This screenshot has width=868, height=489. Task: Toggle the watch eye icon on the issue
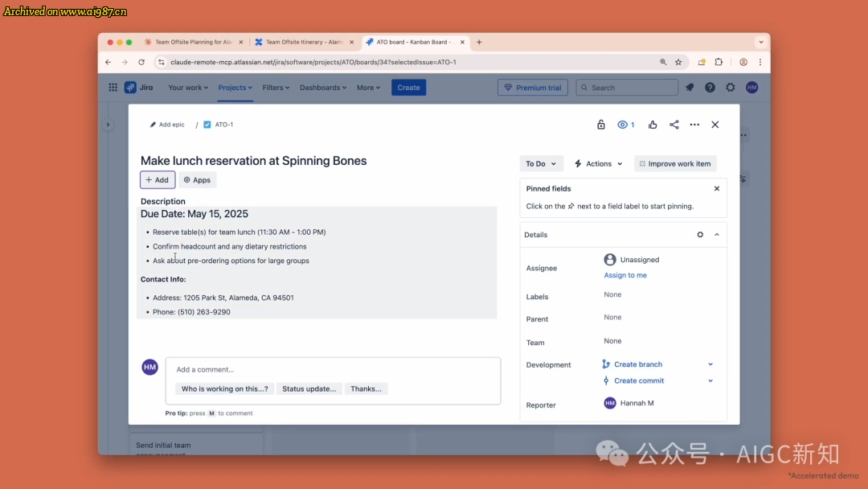click(626, 125)
